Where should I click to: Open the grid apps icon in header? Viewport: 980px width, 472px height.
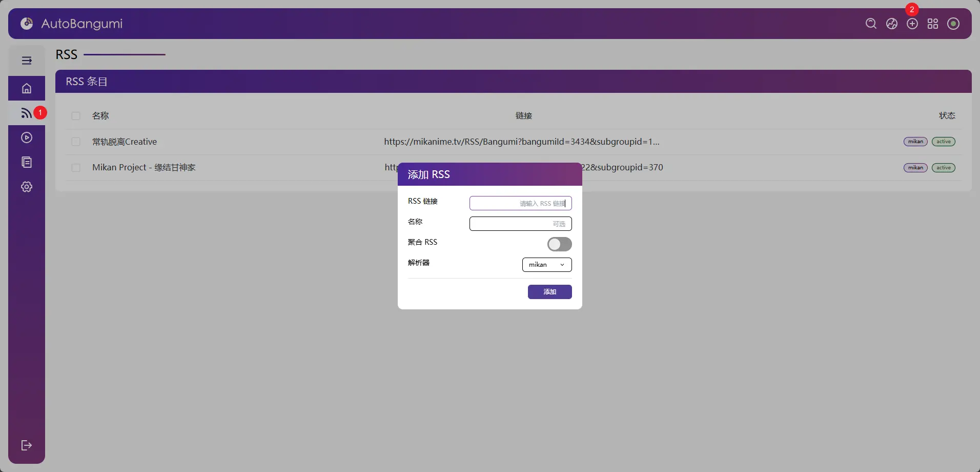[x=932, y=24]
